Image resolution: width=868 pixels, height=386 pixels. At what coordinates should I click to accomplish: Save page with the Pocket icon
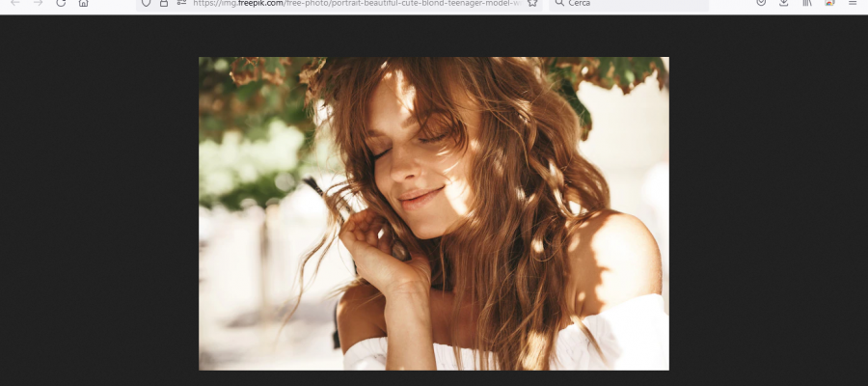(761, 3)
